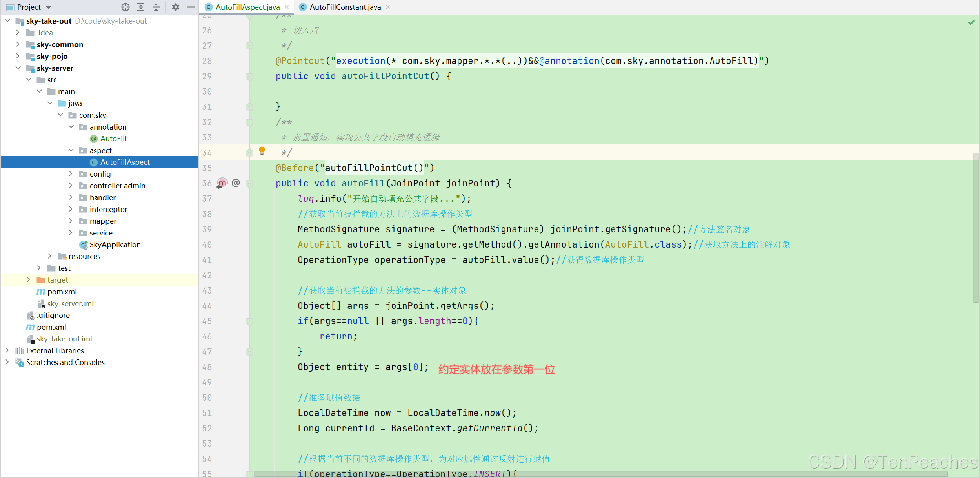Select the aspect package folder
980x478 pixels.
click(100, 150)
